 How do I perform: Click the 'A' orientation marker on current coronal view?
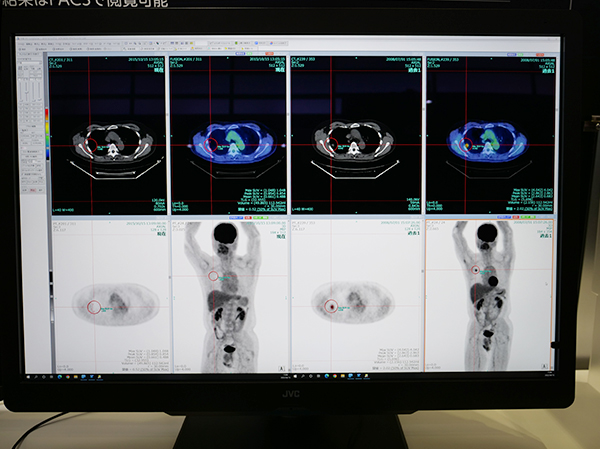pos(283,366)
